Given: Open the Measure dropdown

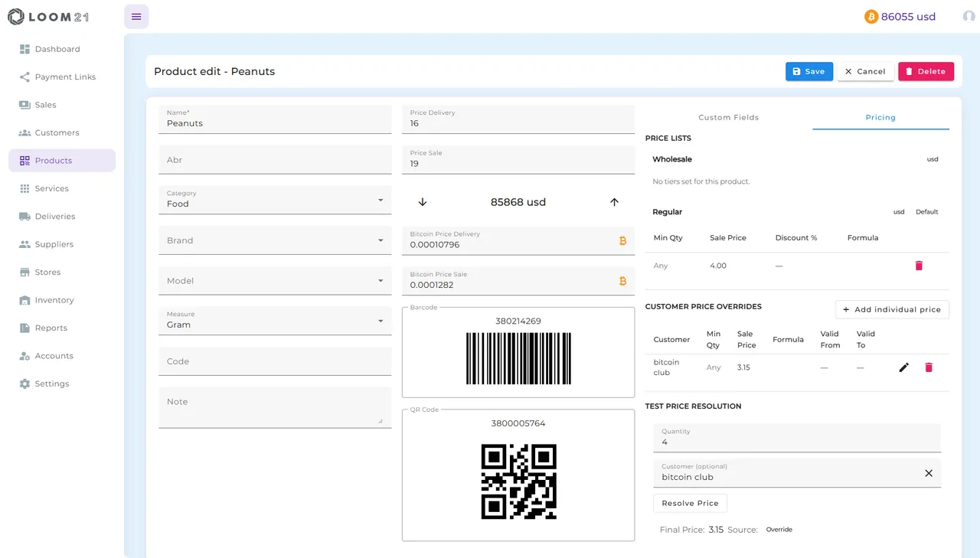Looking at the screenshot, I should (x=275, y=321).
